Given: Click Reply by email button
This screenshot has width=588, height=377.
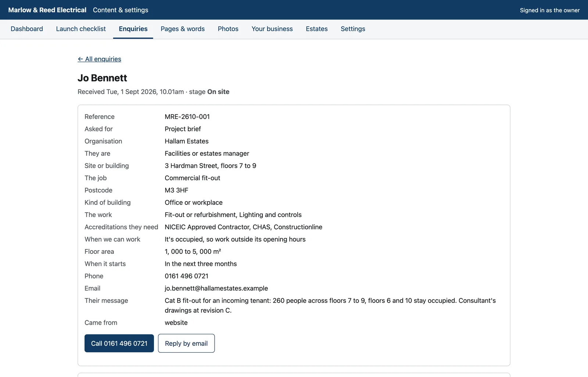Looking at the screenshot, I should click(x=186, y=343).
